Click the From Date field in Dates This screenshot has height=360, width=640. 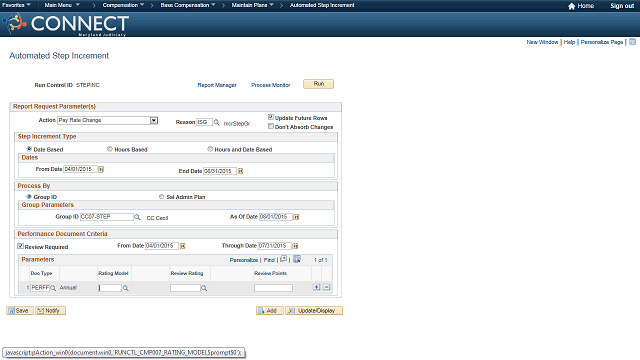pos(80,169)
